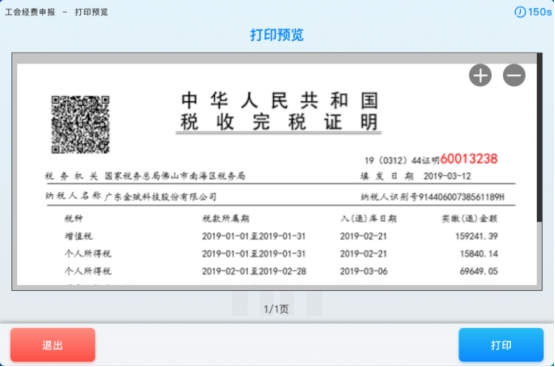The image size is (555, 367).
Task: Click the blue 打印预览 page heading
Action: (277, 35)
